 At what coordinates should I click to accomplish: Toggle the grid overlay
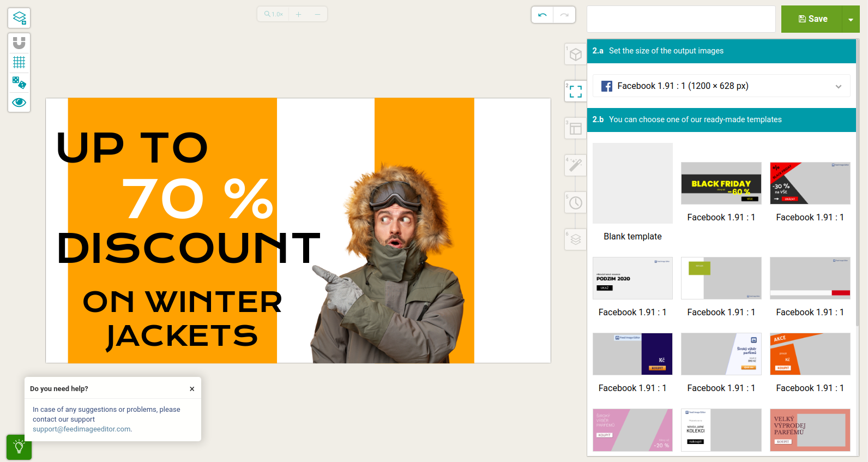click(19, 62)
